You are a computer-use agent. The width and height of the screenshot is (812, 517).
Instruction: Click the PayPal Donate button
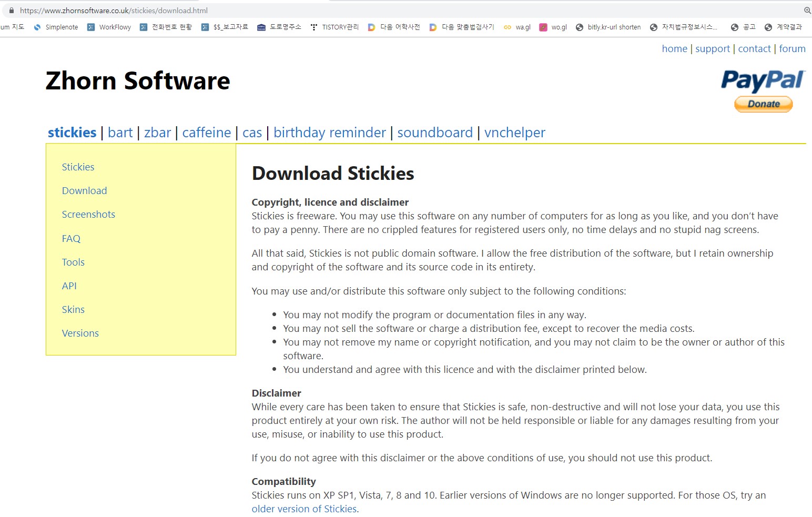[764, 104]
